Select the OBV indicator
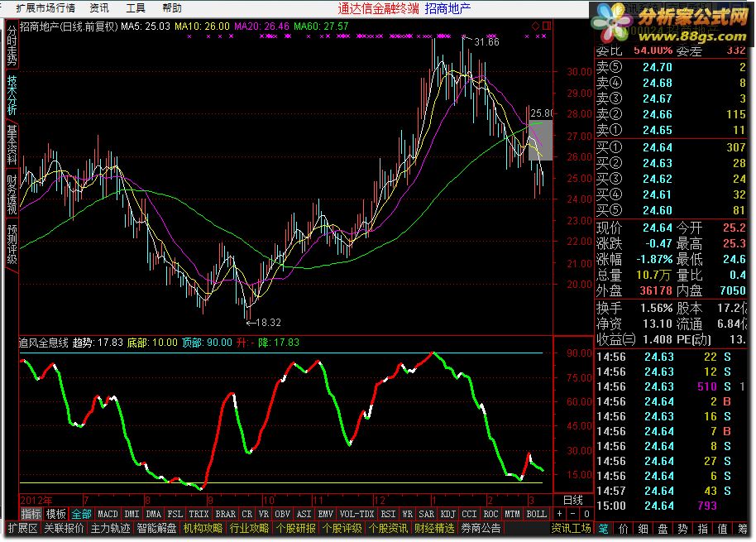The image size is (756, 542). click(283, 514)
